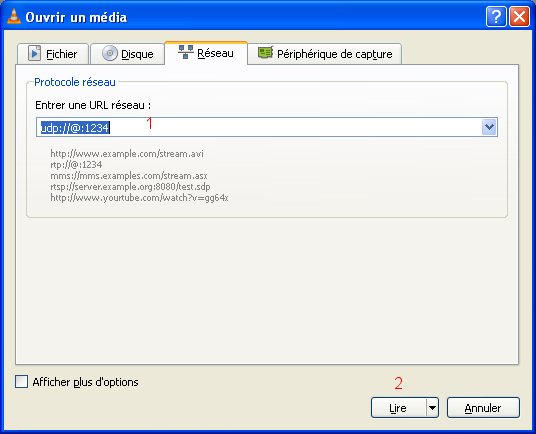Switch to the Fichier tab

click(53, 54)
